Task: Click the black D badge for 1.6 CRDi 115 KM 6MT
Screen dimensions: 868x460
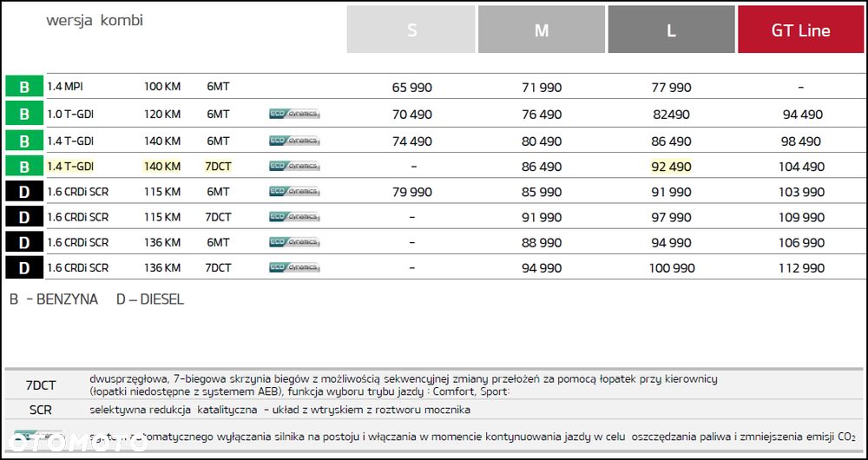Action: [24, 192]
